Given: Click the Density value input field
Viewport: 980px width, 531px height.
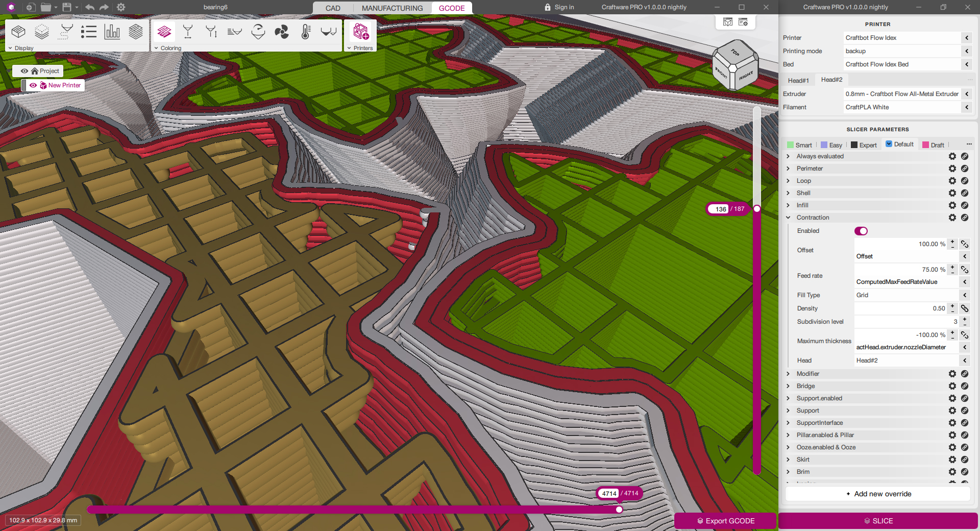Looking at the screenshot, I should (x=901, y=308).
